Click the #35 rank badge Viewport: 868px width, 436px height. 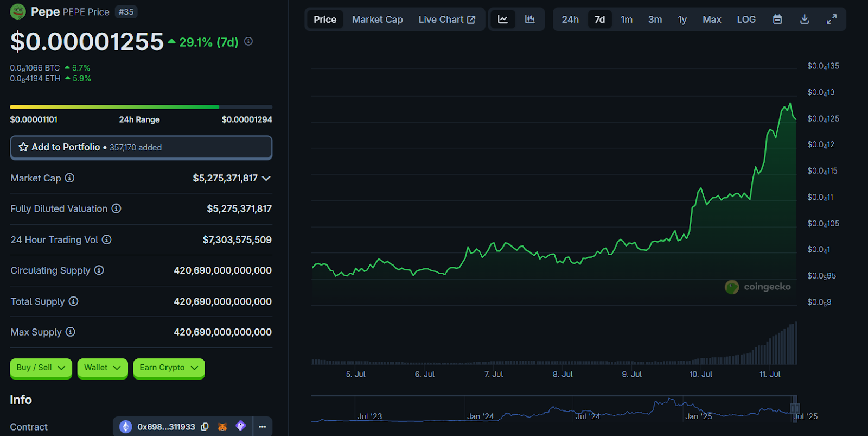coord(126,12)
